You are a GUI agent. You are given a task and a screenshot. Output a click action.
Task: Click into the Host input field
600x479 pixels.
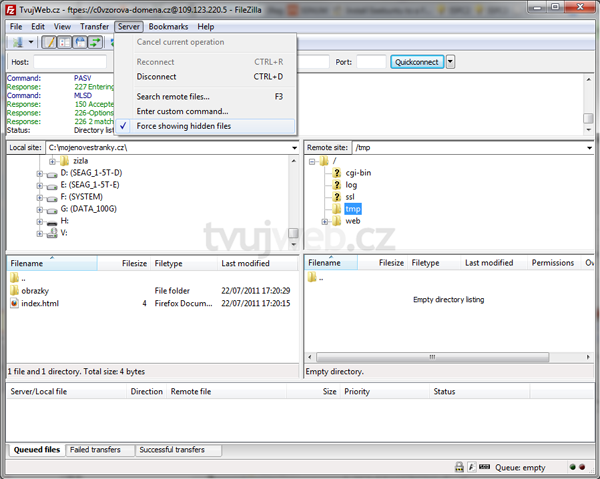click(x=70, y=62)
